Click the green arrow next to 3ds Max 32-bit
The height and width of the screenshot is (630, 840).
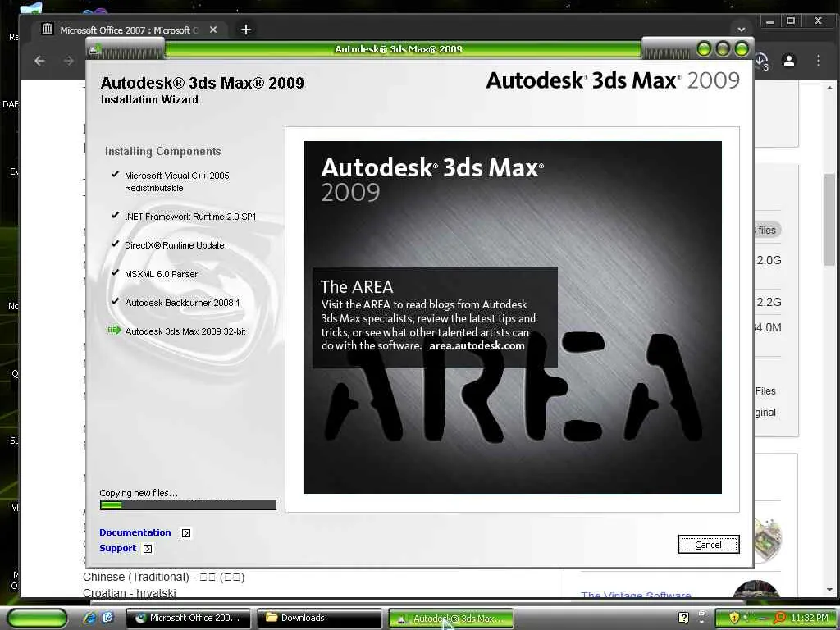point(114,330)
